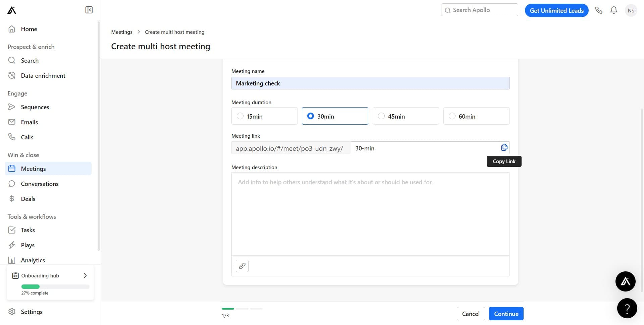Image resolution: width=644 pixels, height=325 pixels.
Task: Collapse the sidebar with the panel icon
Action: [89, 10]
